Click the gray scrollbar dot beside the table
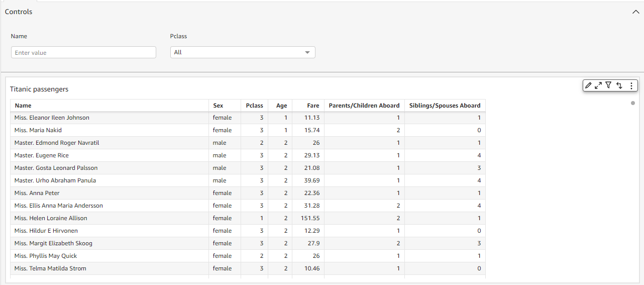This screenshot has height=285, width=644. (633, 103)
